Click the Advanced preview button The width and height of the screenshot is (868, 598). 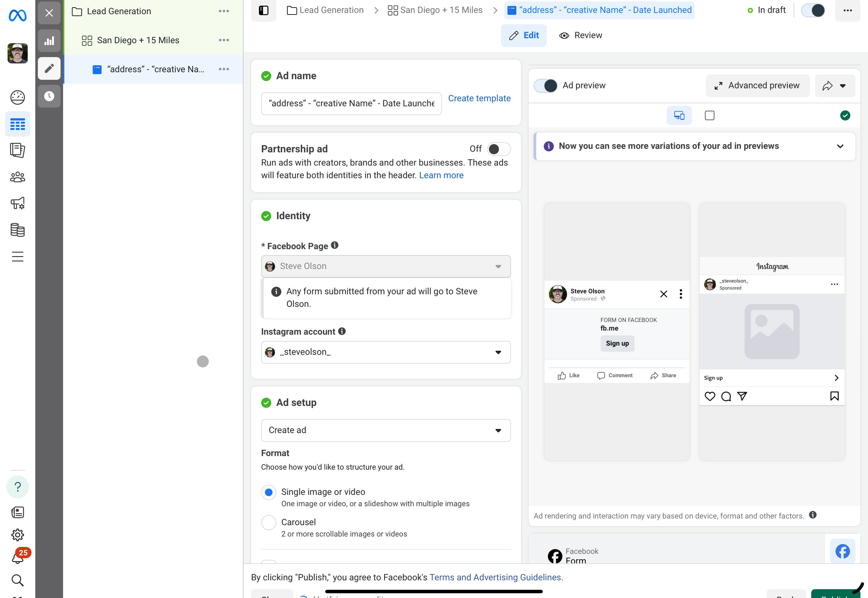pos(757,86)
